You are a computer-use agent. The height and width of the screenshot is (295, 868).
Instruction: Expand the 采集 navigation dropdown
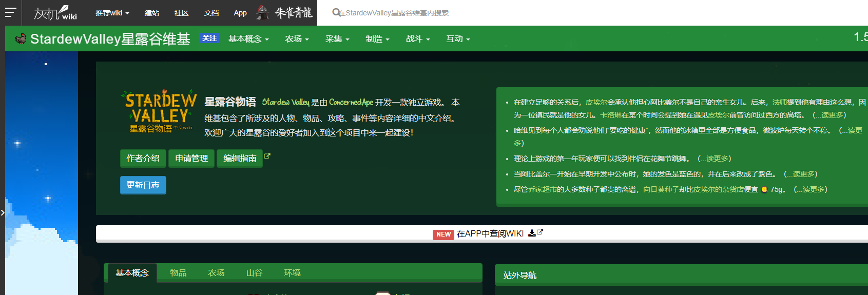[x=337, y=38]
